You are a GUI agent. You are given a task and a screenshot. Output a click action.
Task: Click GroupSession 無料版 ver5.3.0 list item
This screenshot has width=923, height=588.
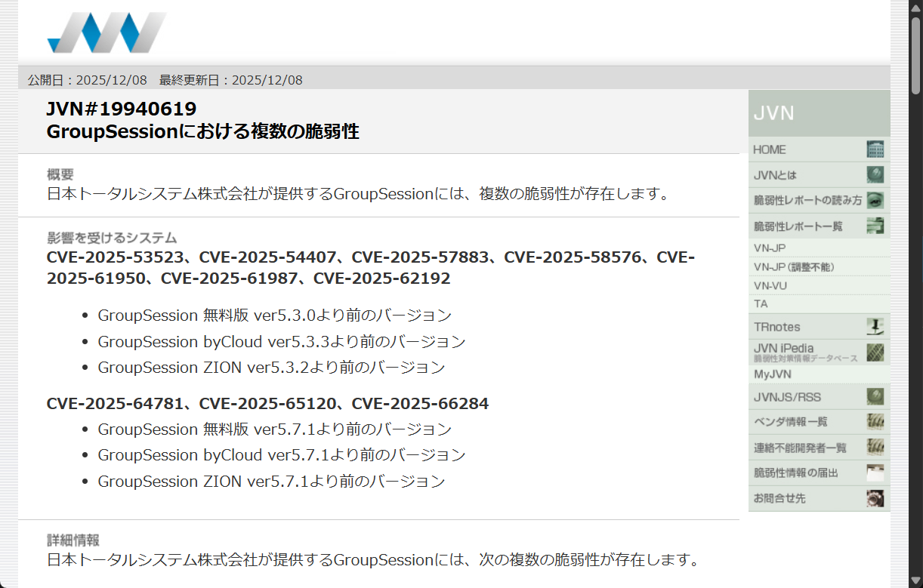[275, 316]
